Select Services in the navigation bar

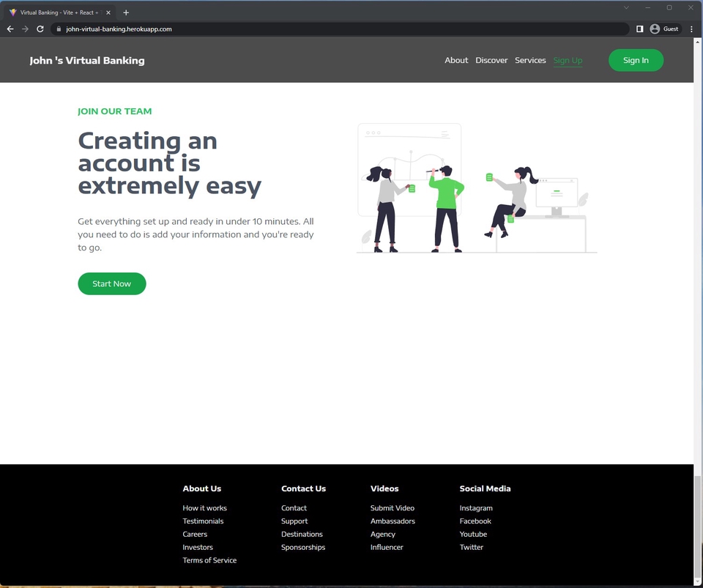coord(530,60)
